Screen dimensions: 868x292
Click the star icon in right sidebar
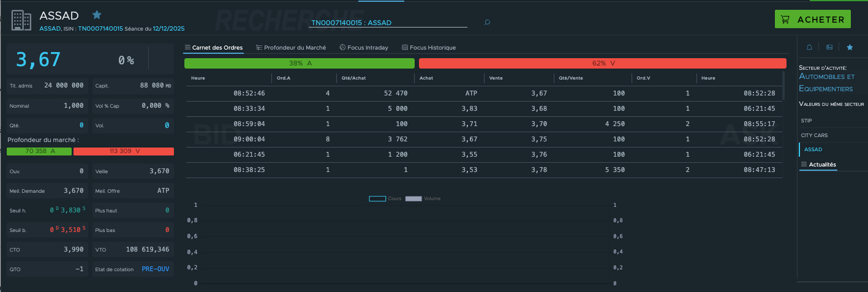[849, 47]
